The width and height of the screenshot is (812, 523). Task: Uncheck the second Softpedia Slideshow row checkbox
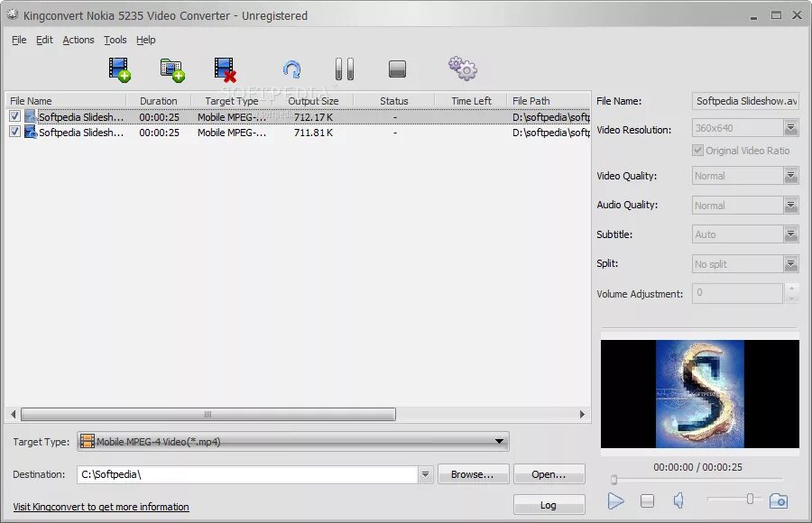15,132
